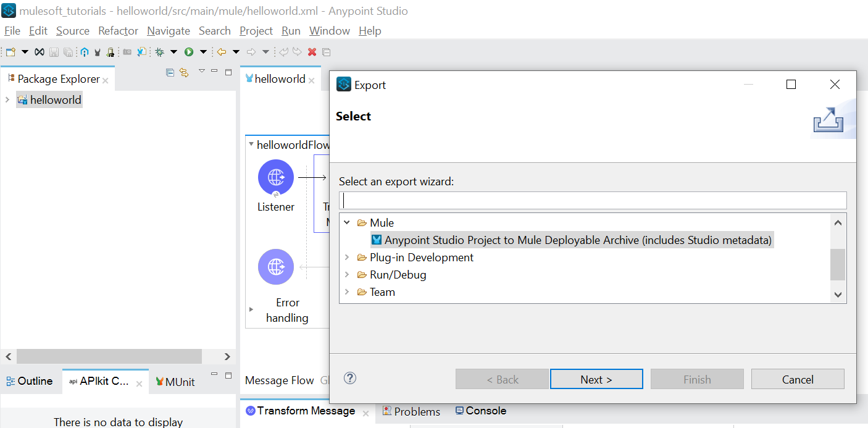
Task: Switch to the MUnit tab
Action: click(x=175, y=381)
